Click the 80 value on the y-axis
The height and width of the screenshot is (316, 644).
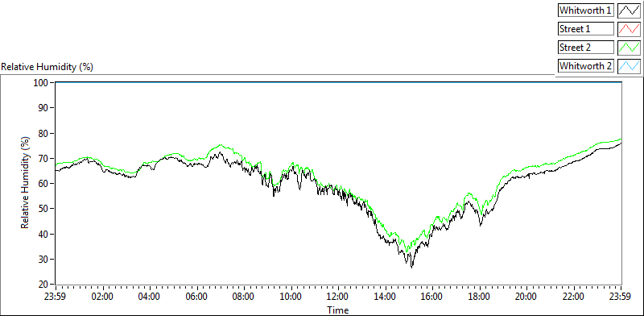44,133
